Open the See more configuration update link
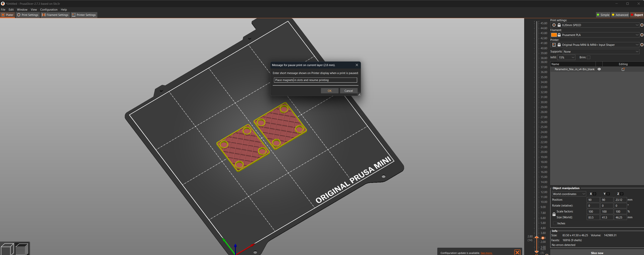The image size is (644, 255). [486, 253]
